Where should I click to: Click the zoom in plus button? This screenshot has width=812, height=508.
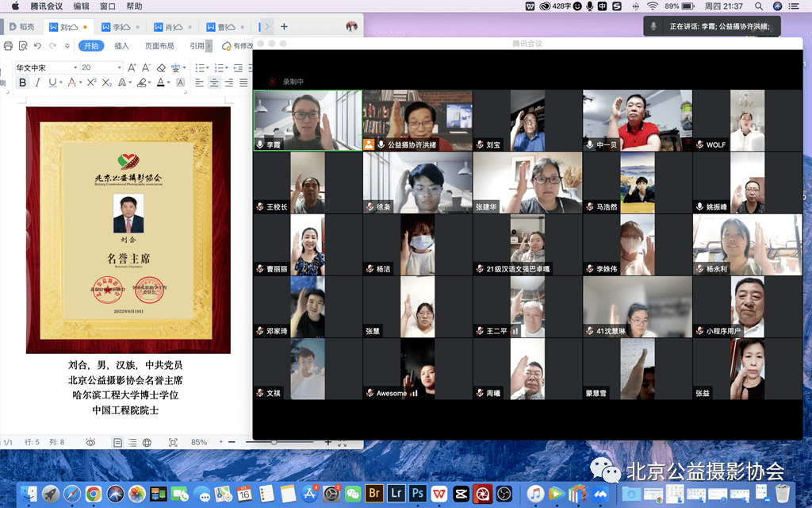pos(328,442)
